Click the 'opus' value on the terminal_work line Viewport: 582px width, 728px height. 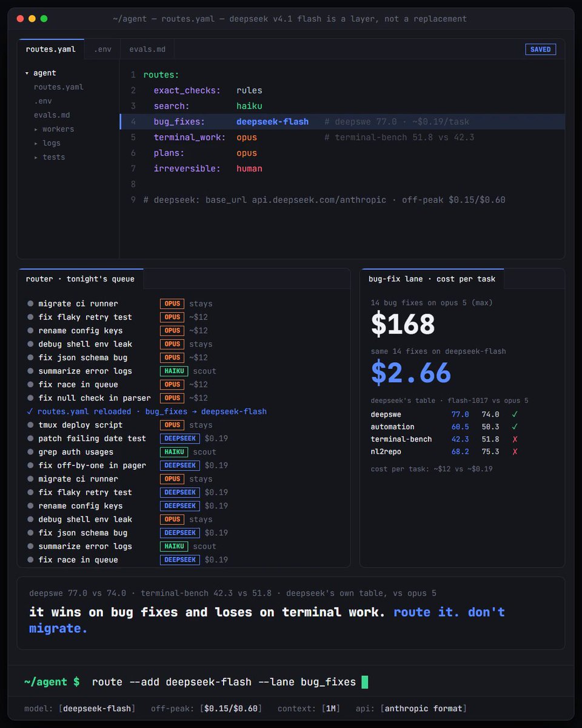point(247,138)
